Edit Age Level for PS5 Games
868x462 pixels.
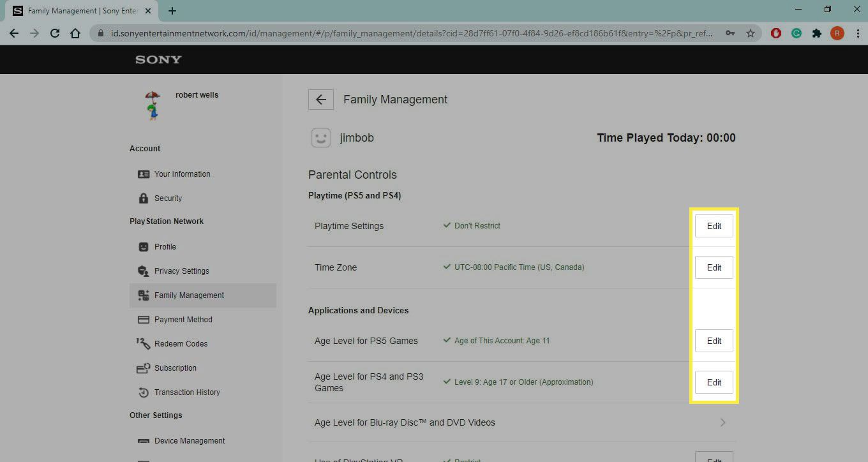click(714, 341)
